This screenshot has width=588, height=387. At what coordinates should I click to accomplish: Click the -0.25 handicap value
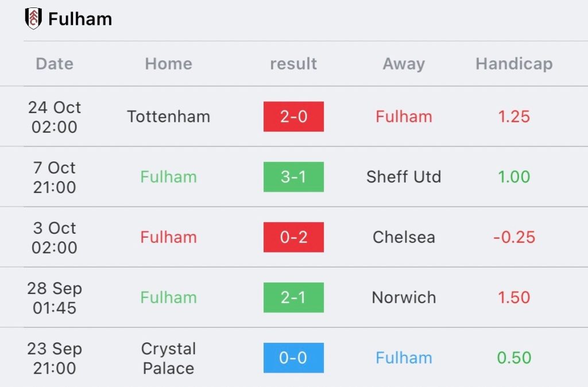click(x=514, y=237)
